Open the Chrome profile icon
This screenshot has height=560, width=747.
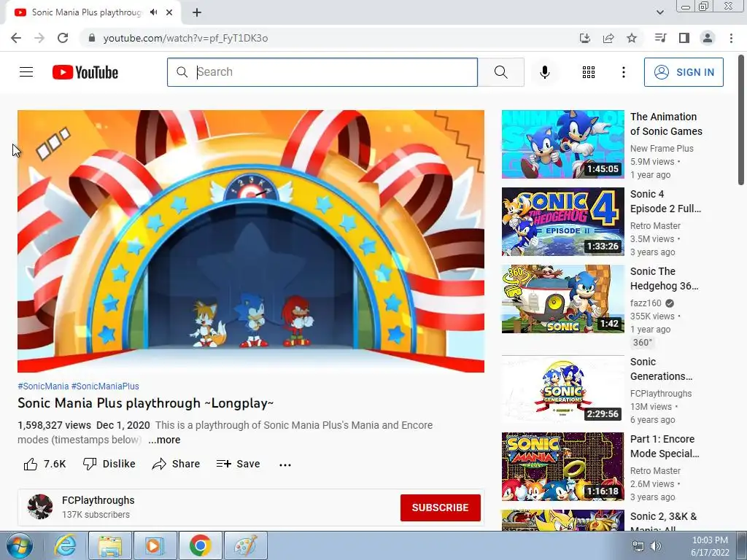(x=708, y=38)
